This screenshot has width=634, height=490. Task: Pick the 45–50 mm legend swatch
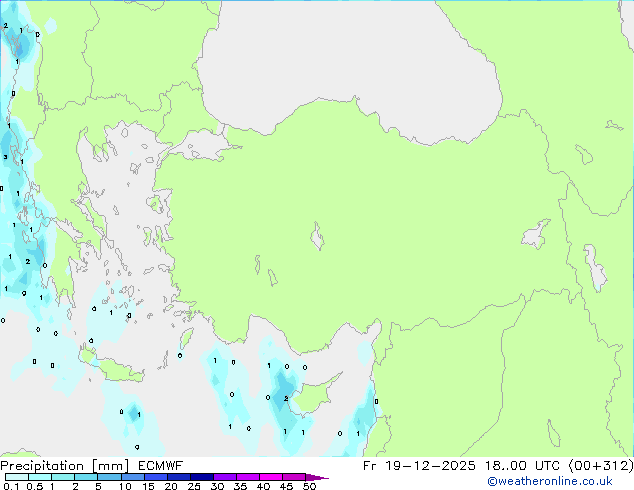(x=294, y=477)
